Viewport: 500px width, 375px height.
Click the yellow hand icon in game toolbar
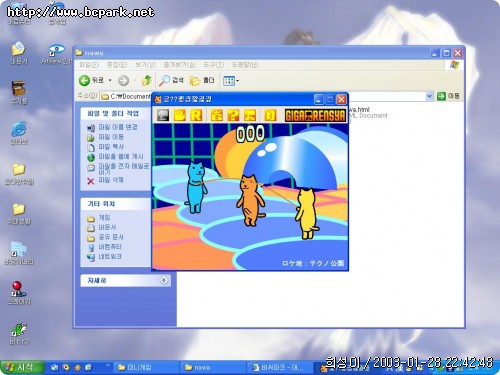180,115
